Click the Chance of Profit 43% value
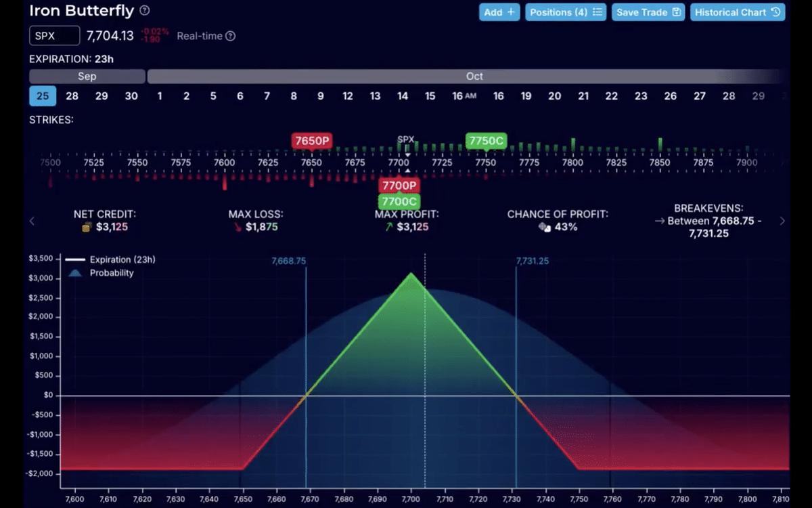Viewport: 812px width, 508px height. pyautogui.click(x=566, y=227)
